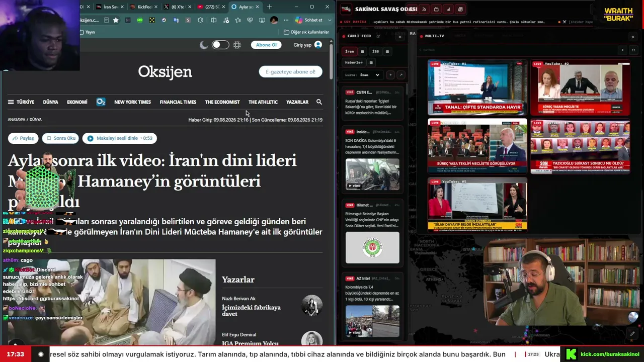This screenshot has height=362, width=644.
Task: Open split screen icon in browser toolbar
Action: (214, 20)
